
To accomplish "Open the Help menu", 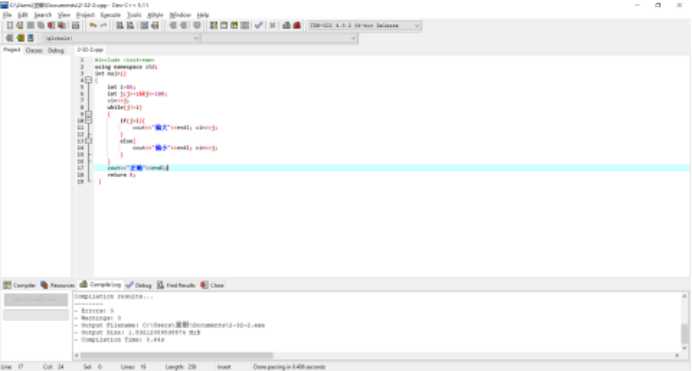I will [203, 15].
